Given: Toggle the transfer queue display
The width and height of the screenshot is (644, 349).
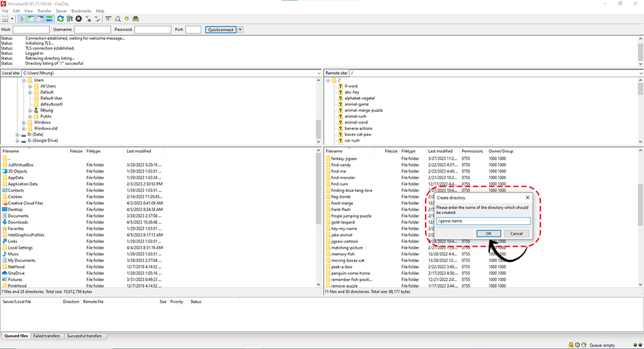Looking at the screenshot, I should tap(49, 19).
